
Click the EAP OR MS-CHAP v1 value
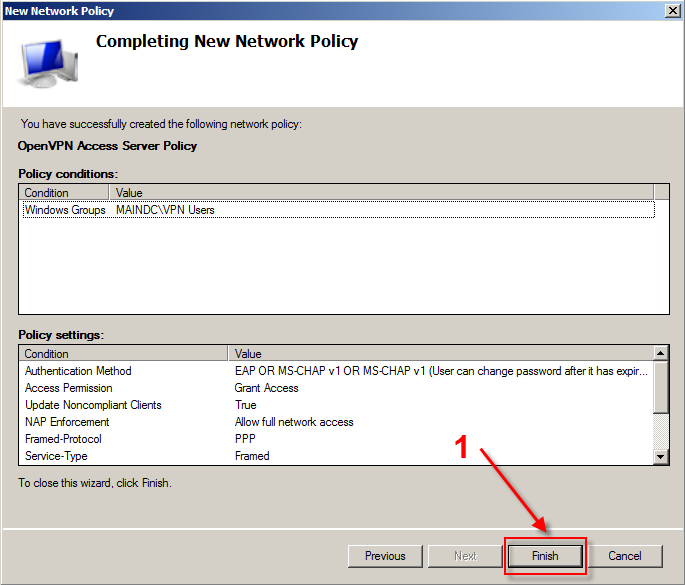pos(441,371)
